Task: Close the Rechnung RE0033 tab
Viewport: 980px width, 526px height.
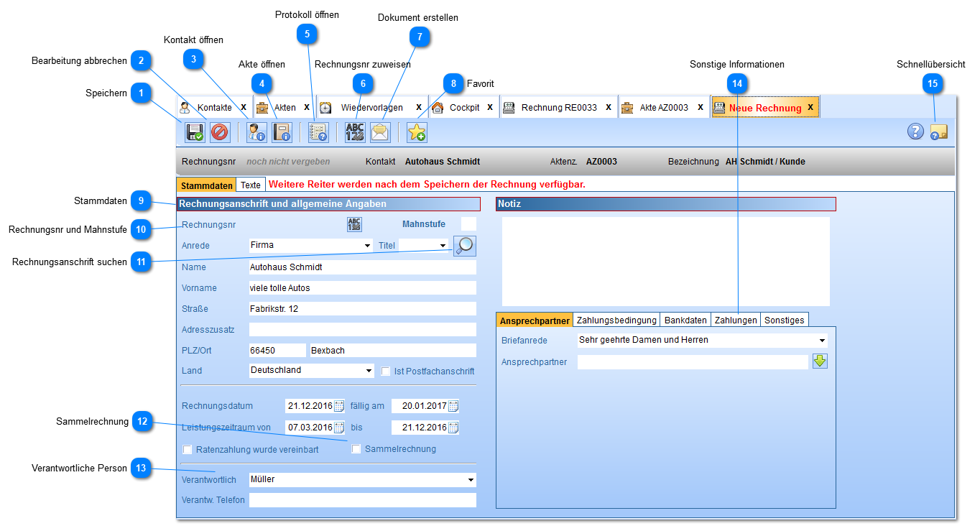Action: click(x=609, y=107)
